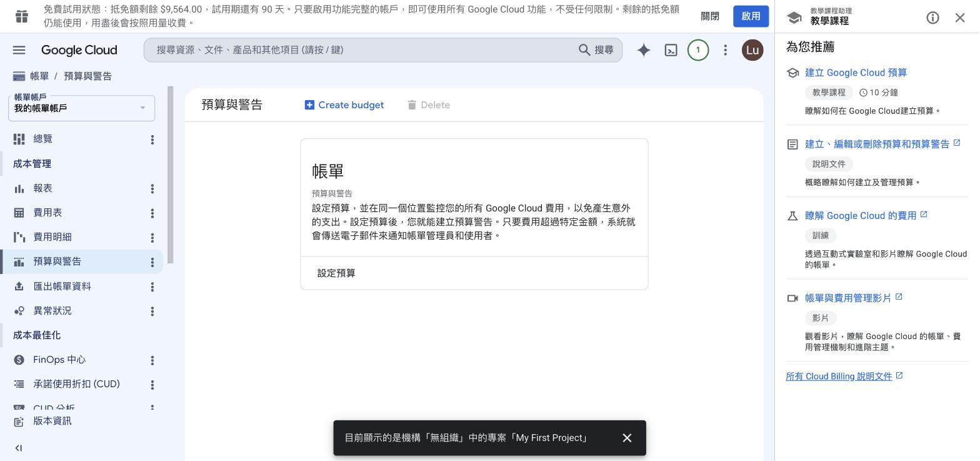Open options for 異常狀況 menu item
Screen dimensions: 980x461
[152, 312]
